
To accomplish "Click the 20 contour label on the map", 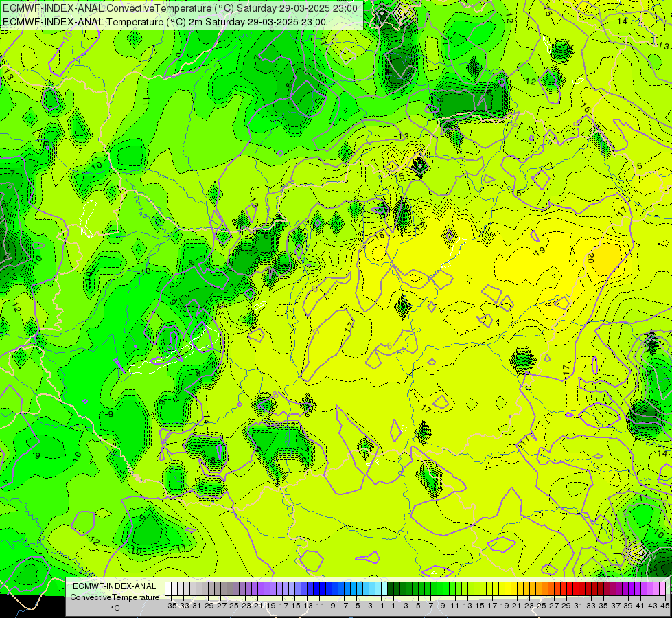I will click(x=590, y=258).
